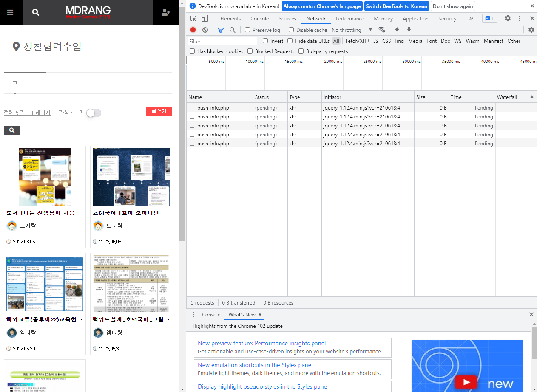
Task: Sort the request table by Status header
Action: click(270, 97)
